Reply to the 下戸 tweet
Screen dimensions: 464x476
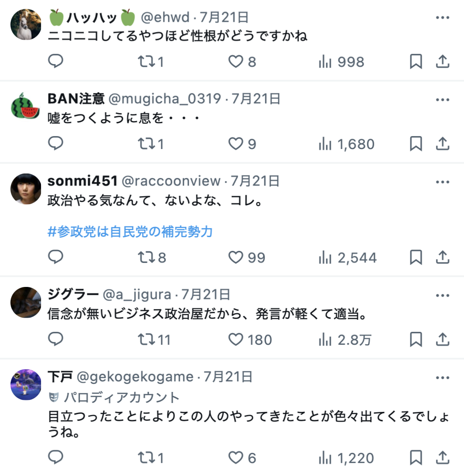[56, 457]
